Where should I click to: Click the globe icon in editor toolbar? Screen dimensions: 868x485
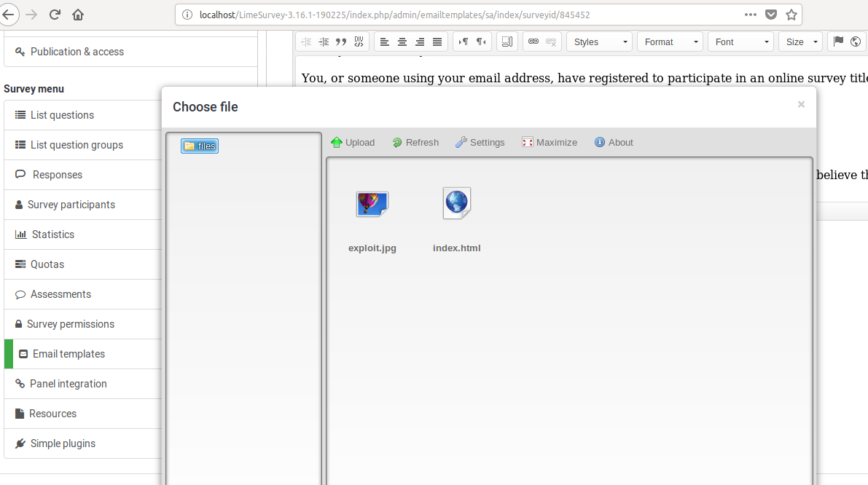click(x=856, y=42)
